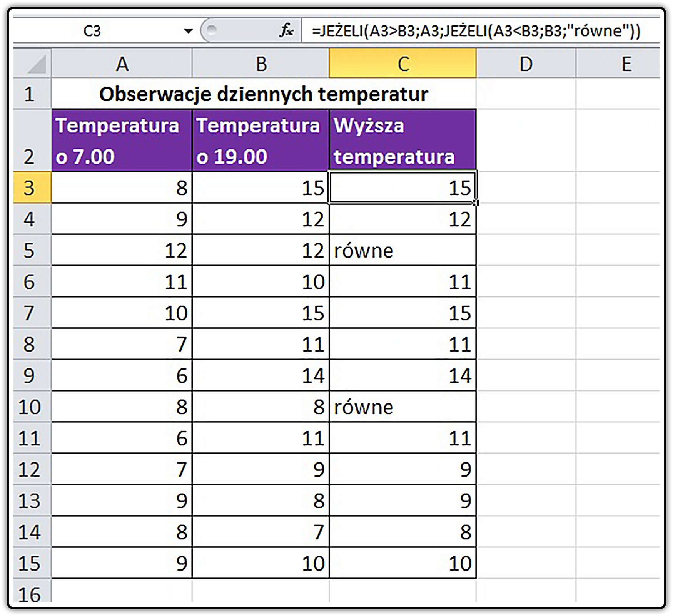Select column D header
This screenshot has height=616, width=673.
526,63
